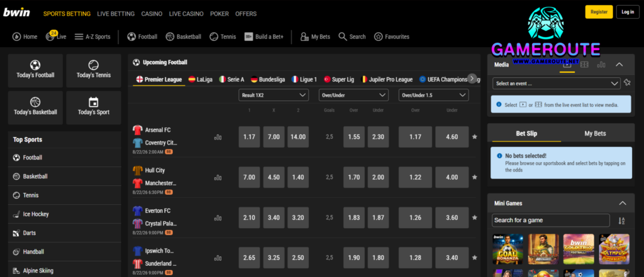Go to Tennis in top navigation
Screen dimensions: 644x277
223,36
